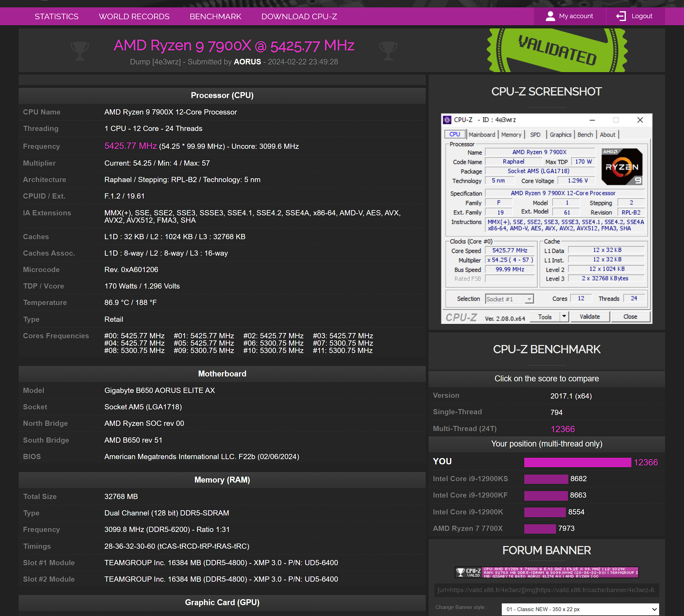Switch to the Mainboard tab in CPU-Z screenshot
This screenshot has height=616, width=684.
tap(482, 134)
